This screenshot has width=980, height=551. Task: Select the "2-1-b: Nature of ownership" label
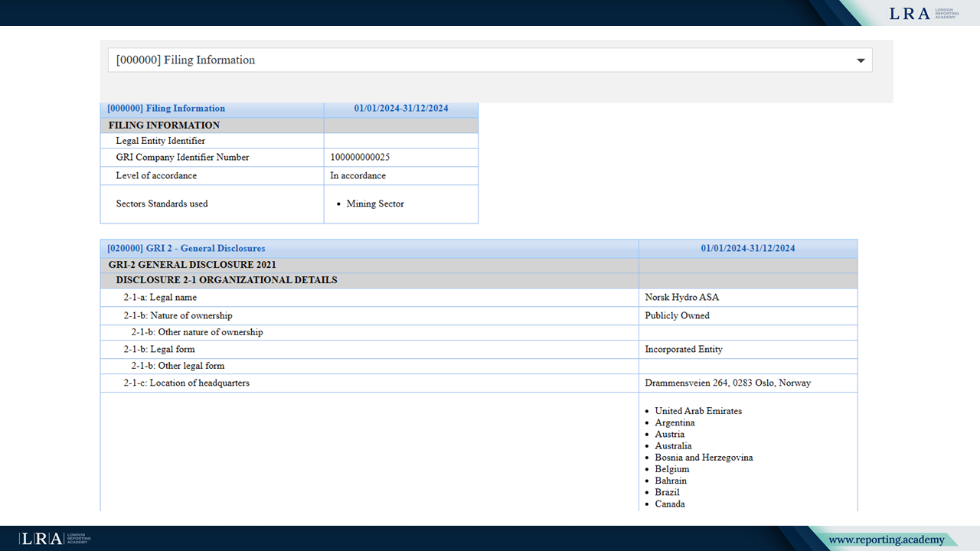point(178,316)
